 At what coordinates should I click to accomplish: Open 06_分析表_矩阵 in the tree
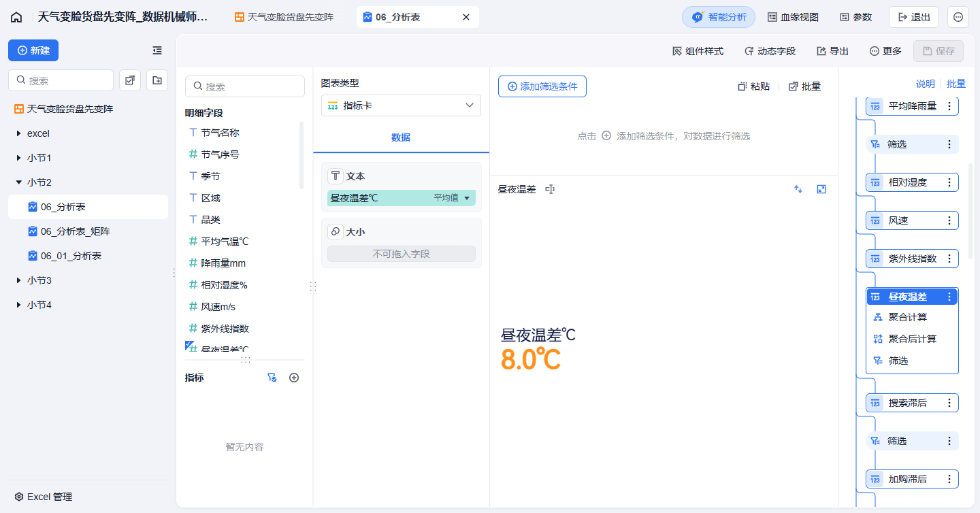click(x=88, y=231)
